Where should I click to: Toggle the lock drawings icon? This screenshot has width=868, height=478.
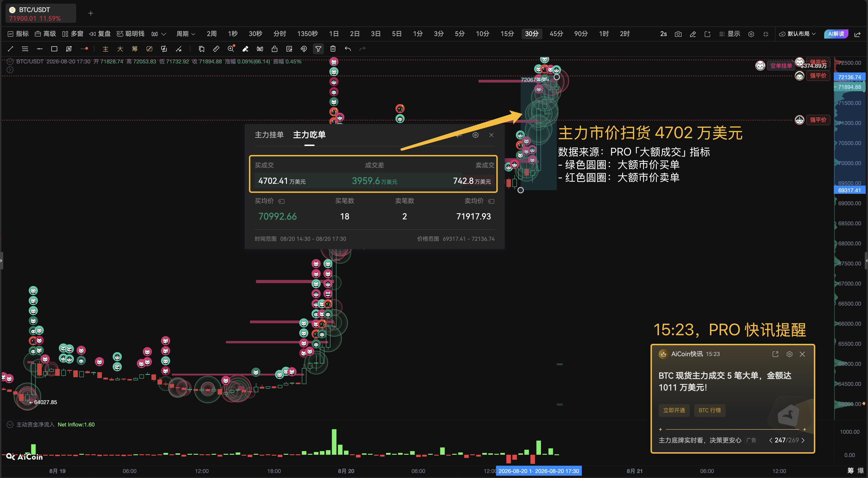tap(275, 49)
